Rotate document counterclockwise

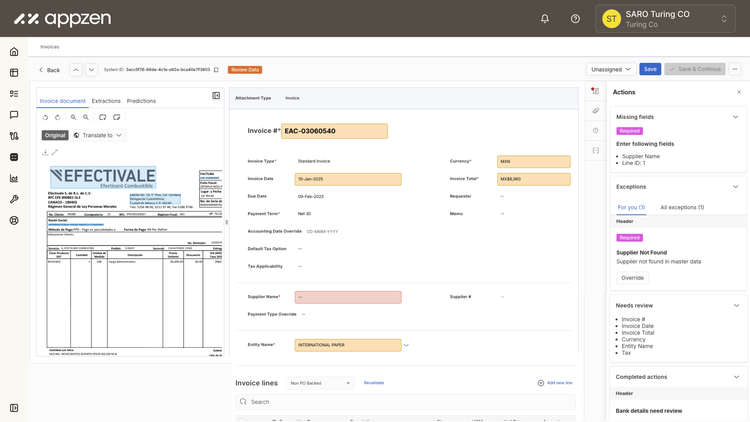[x=45, y=117]
